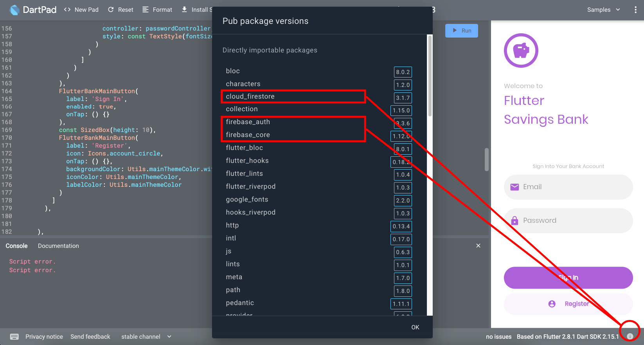Click the meta version 1.7.0 badge
This screenshot has width=644, height=345.
tap(403, 278)
